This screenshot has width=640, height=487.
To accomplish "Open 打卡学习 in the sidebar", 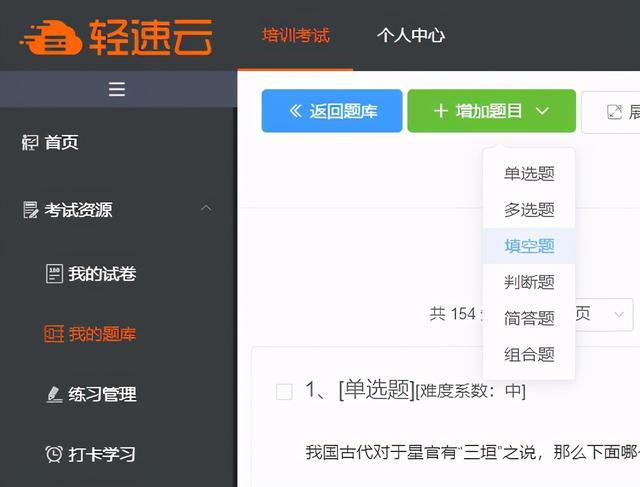I will point(102,454).
